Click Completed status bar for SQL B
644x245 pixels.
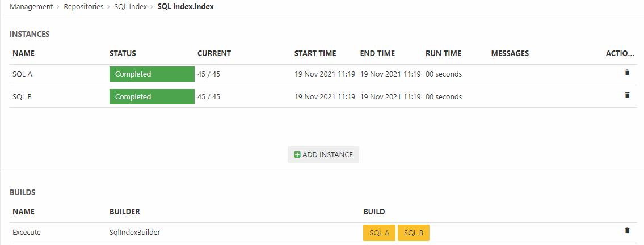click(151, 97)
